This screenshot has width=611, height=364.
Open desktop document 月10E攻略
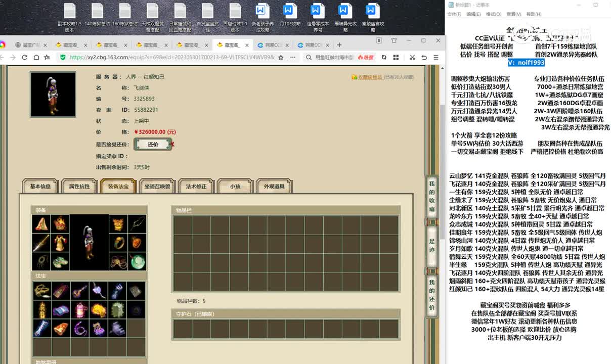click(290, 15)
